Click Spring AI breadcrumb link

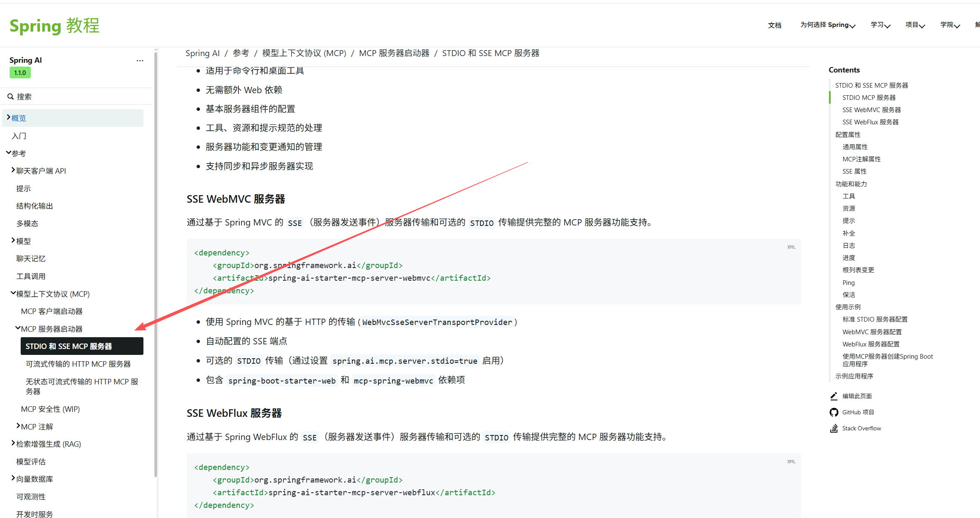coord(202,53)
